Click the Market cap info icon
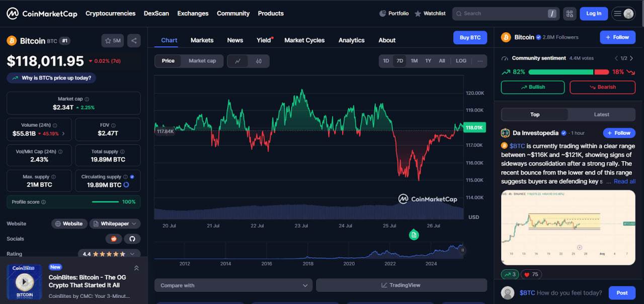 (x=87, y=99)
